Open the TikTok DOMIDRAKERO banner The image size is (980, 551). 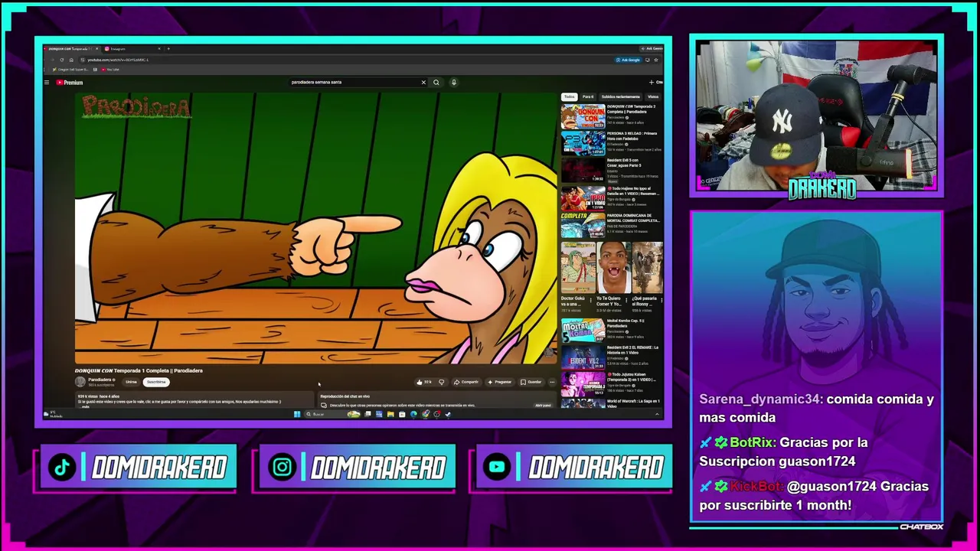click(x=138, y=467)
